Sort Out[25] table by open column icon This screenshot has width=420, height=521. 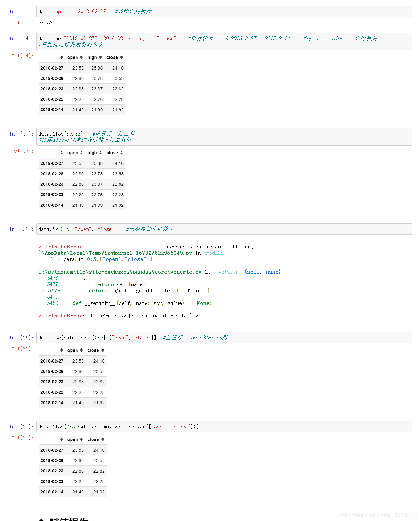pos(81,350)
